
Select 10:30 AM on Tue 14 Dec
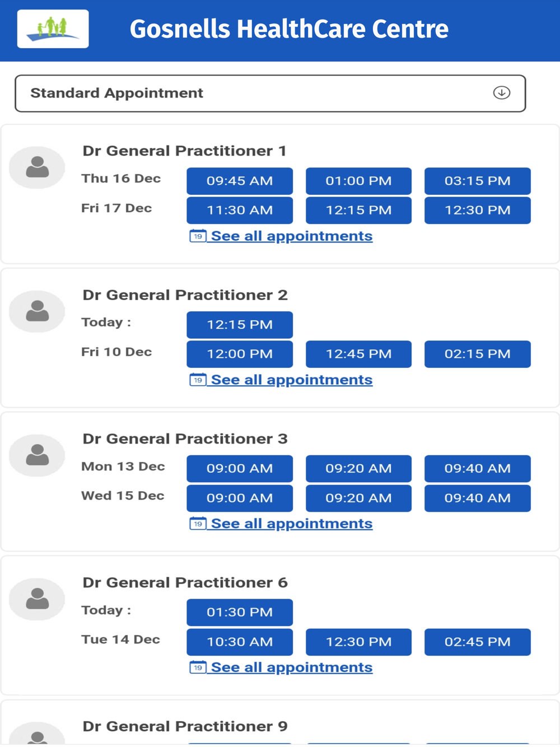[240, 642]
